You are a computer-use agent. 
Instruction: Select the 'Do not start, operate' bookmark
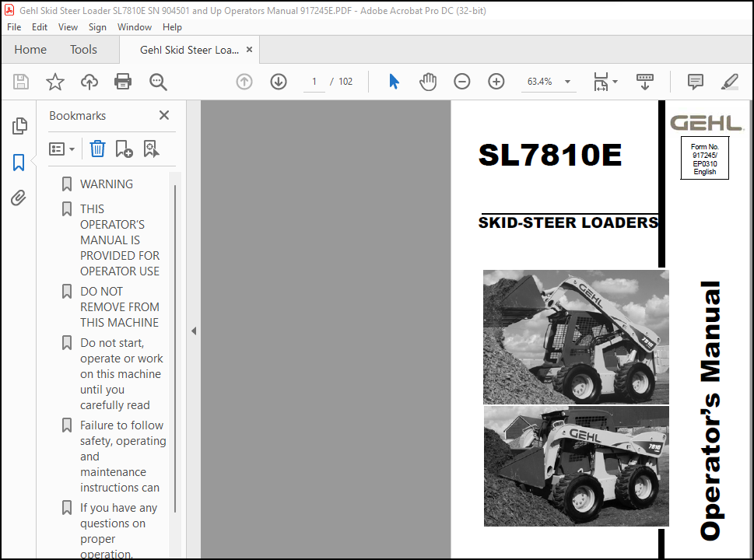coord(121,374)
